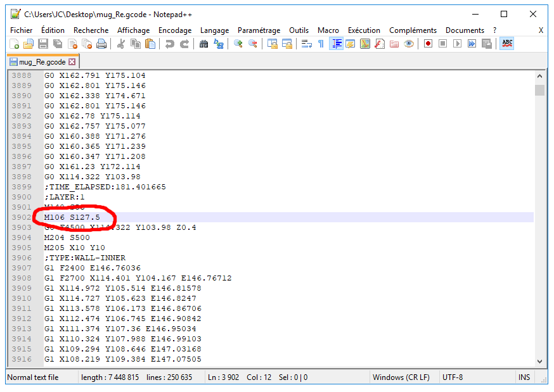Save the file with the Save icon
Viewport: 554px width, 392px height.
coord(43,44)
